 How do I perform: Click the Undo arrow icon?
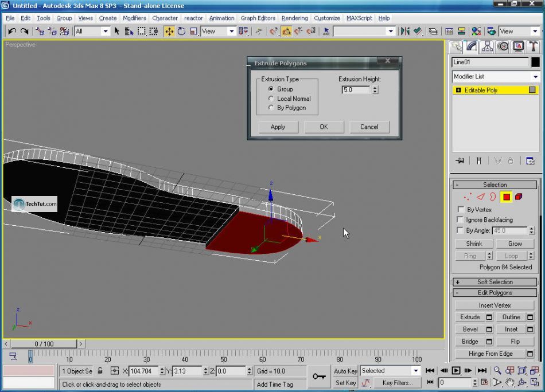[12, 32]
